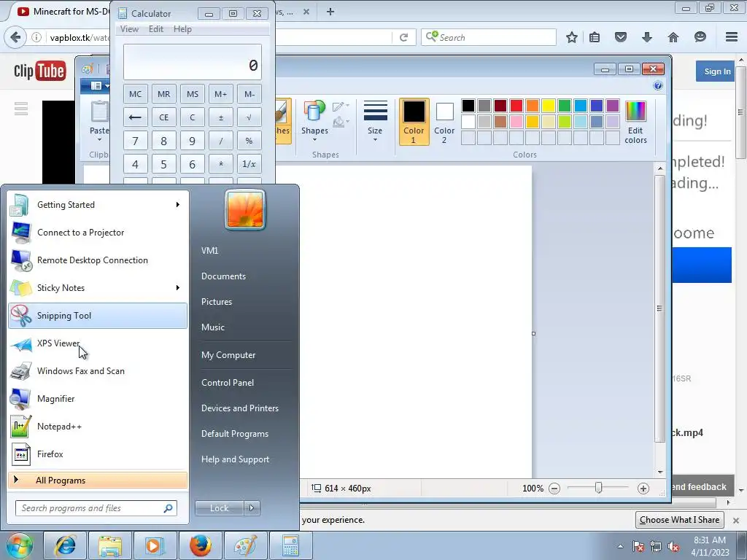The image size is (747, 560).
Task: Switch to Paint via taskbar icon
Action: pos(245,545)
